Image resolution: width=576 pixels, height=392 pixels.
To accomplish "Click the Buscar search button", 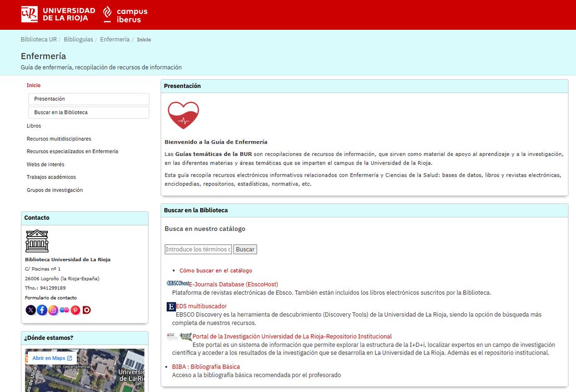I will click(245, 249).
